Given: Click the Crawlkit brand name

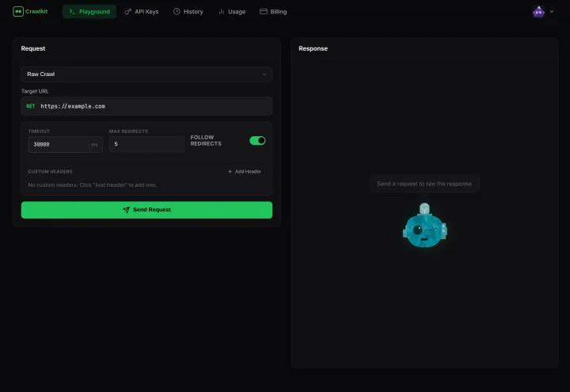Looking at the screenshot, I should (x=36, y=12).
